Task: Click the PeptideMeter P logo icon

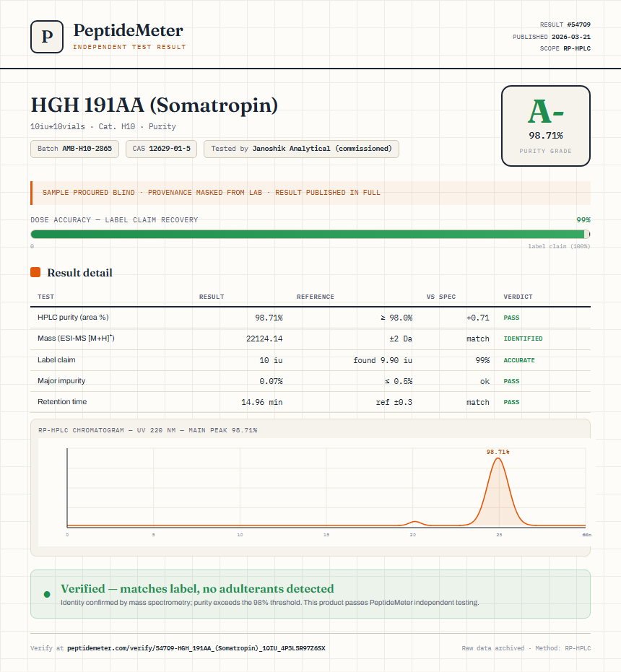Action: (47, 37)
